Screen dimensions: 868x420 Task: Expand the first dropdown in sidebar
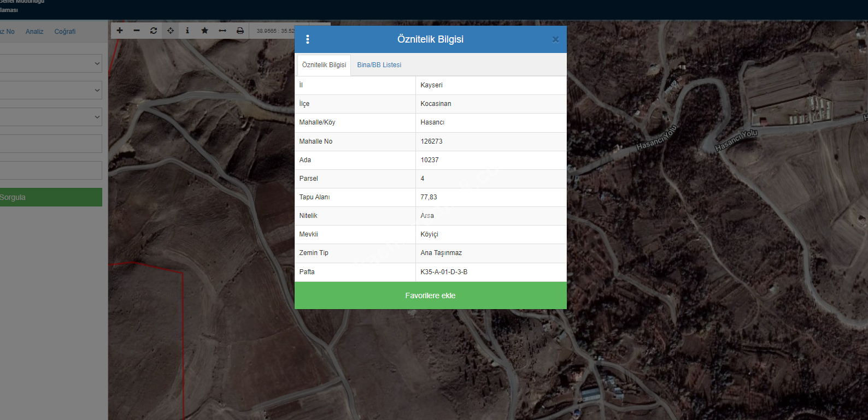(51, 63)
